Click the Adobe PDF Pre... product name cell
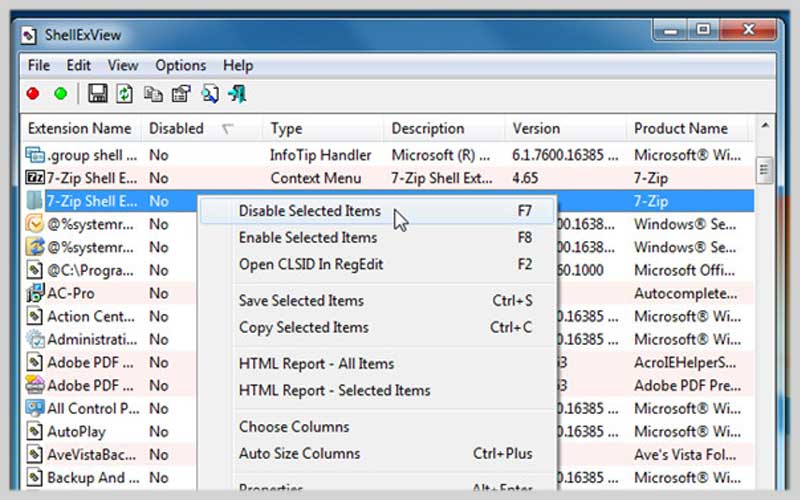Screen dimensions: 800x500 pyautogui.click(x=687, y=386)
